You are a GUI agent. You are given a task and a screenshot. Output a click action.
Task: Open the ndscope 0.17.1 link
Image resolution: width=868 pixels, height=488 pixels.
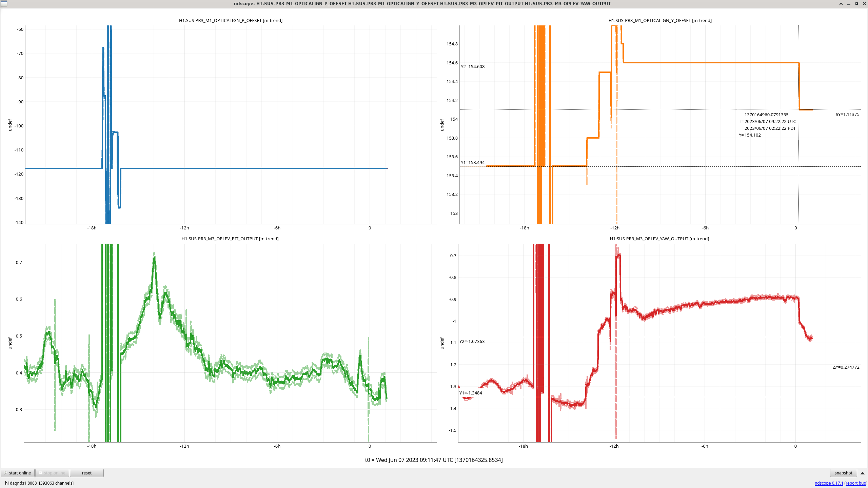[828, 483]
